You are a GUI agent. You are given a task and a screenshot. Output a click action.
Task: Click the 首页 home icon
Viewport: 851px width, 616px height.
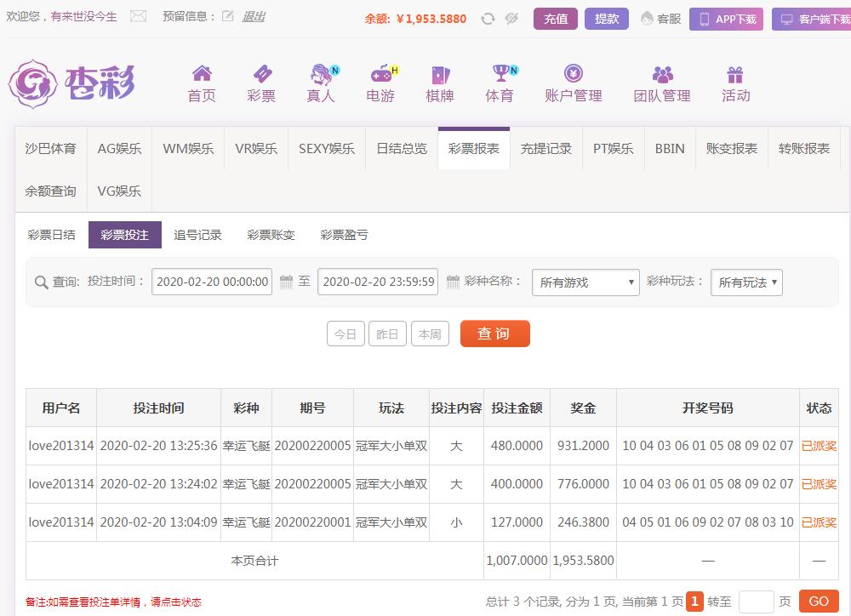click(x=202, y=74)
